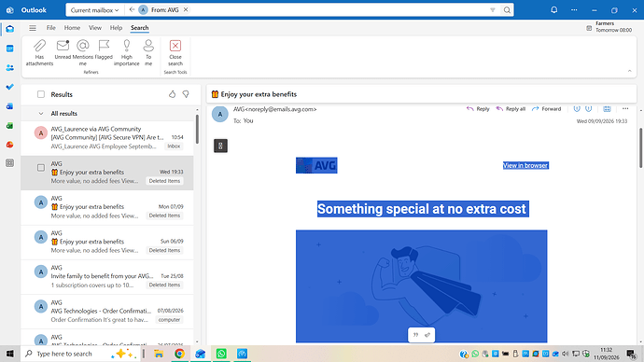The width and height of the screenshot is (644, 362).
Task: Open the apps grid icon in message header
Action: tap(607, 109)
